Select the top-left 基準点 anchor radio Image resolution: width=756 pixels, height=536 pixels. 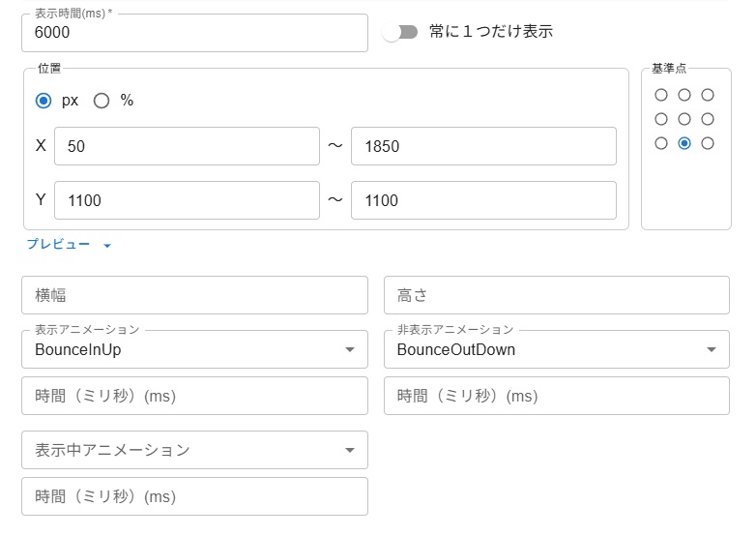tap(661, 95)
